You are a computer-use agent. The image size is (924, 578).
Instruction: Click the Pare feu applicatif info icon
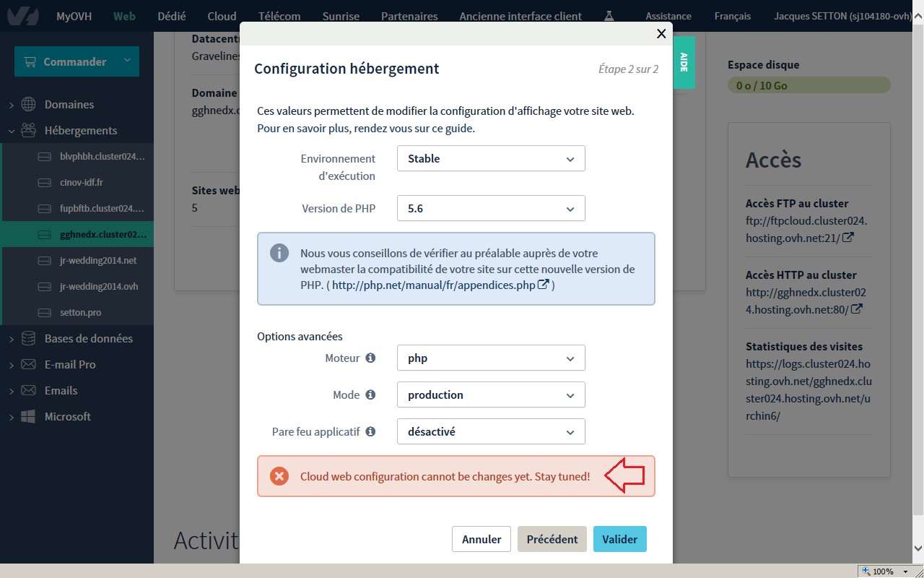[x=370, y=431]
